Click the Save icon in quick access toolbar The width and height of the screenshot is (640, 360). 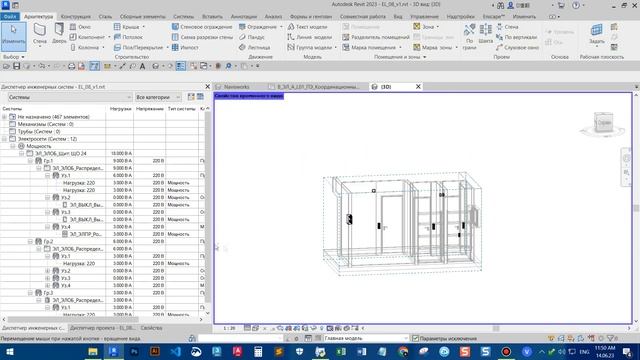point(17,66)
